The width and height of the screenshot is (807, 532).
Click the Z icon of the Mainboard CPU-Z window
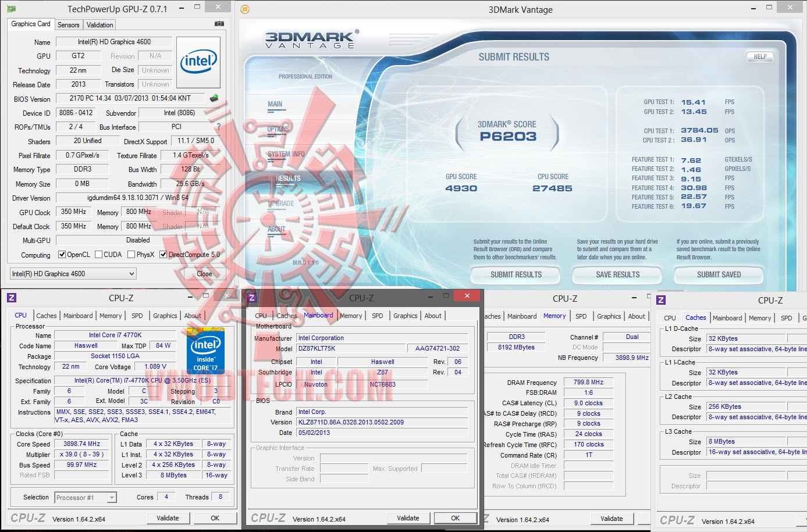[x=252, y=298]
